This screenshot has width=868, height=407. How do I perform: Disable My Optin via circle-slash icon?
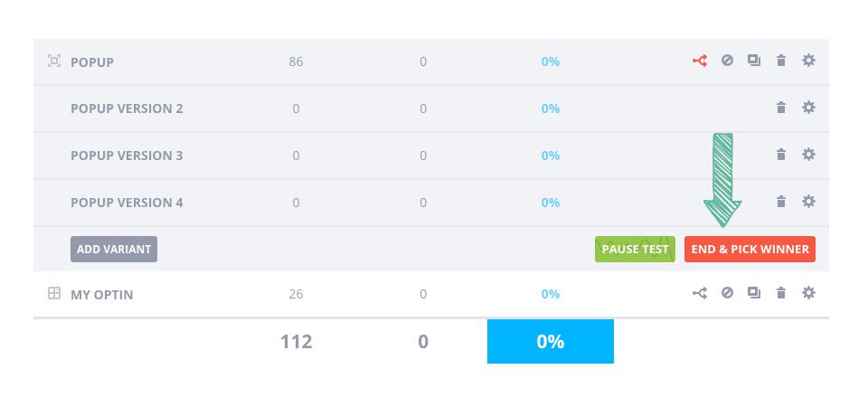click(x=727, y=294)
